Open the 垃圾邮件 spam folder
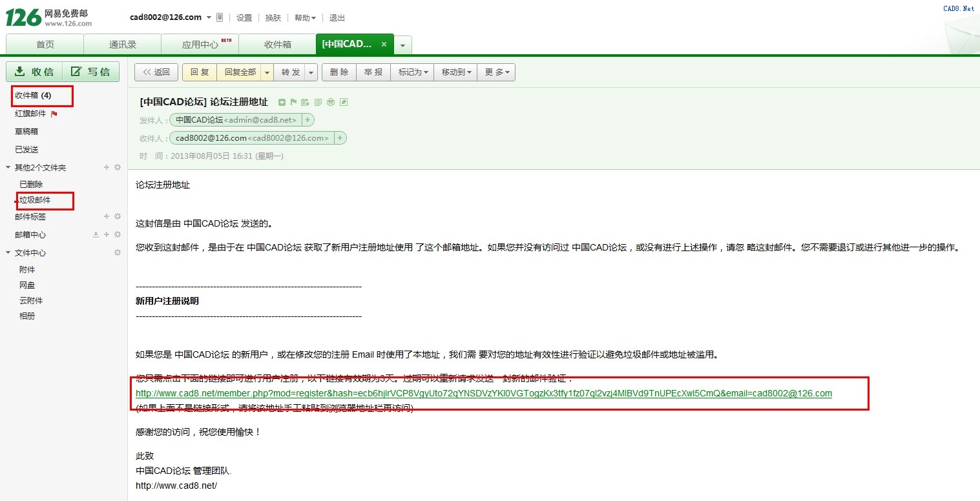The image size is (980, 501). tap(35, 200)
